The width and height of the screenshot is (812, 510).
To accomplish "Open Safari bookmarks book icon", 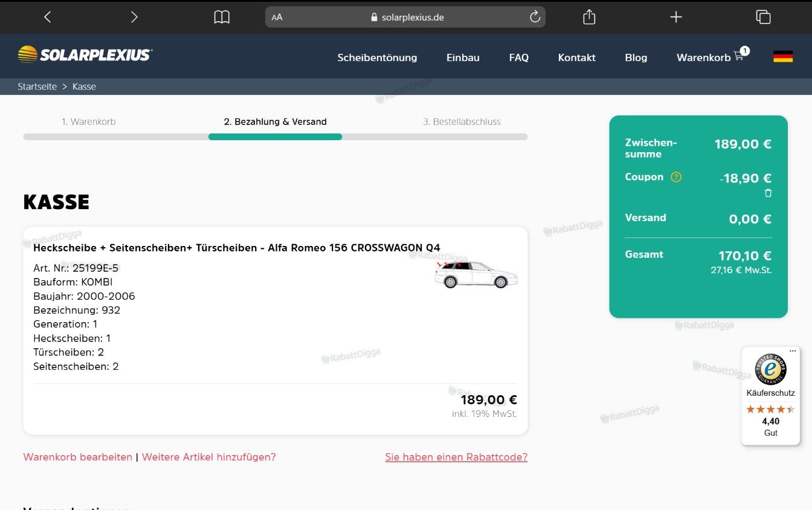I will 222,17.
